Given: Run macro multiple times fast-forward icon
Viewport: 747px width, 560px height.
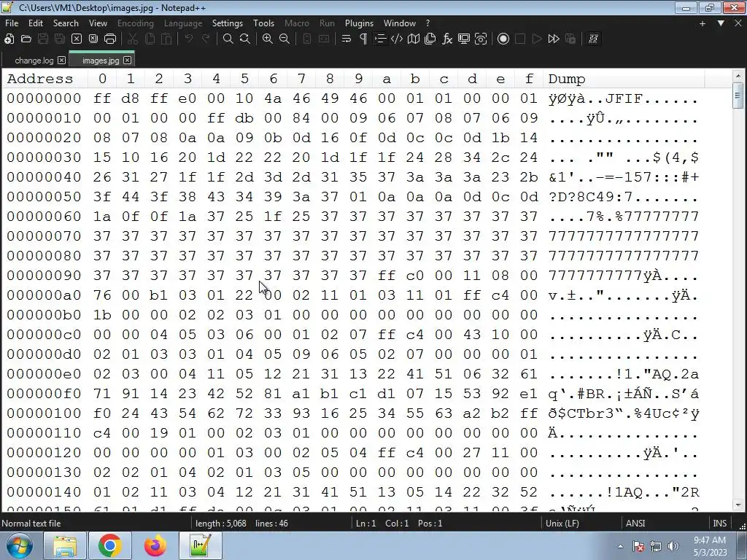Looking at the screenshot, I should coord(554,39).
